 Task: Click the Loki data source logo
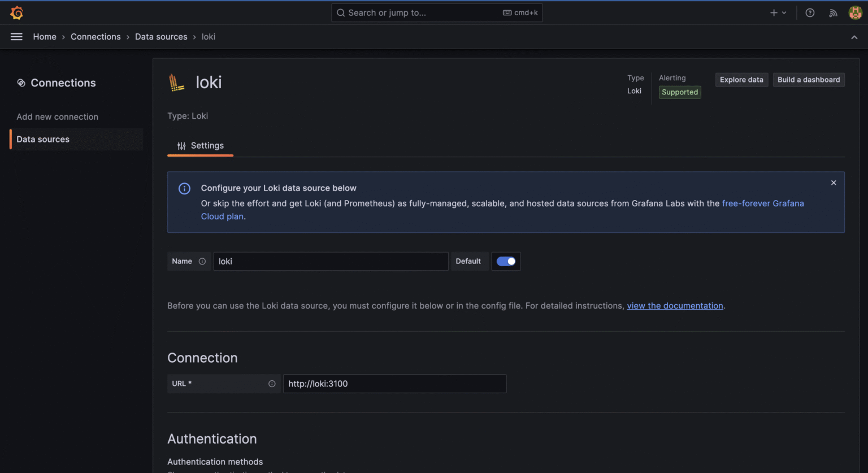[177, 82]
